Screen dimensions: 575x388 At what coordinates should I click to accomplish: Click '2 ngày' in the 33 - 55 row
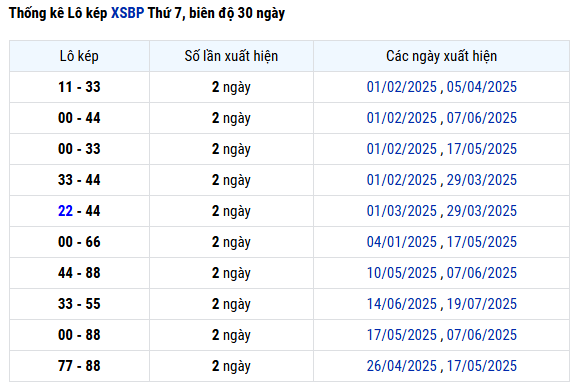click(x=231, y=304)
